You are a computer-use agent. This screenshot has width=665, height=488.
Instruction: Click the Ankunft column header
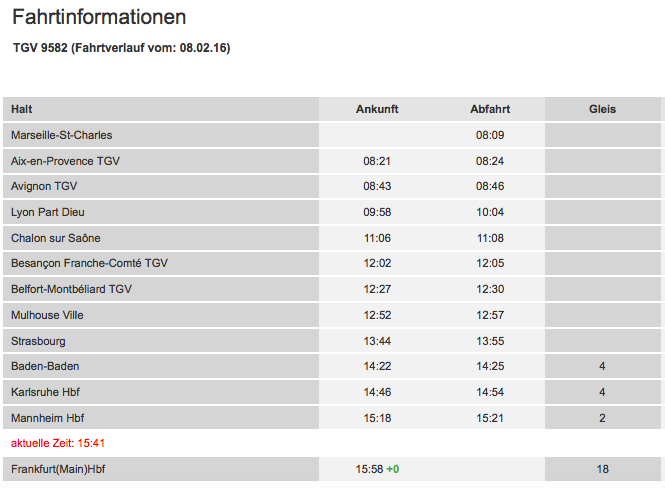tap(377, 109)
